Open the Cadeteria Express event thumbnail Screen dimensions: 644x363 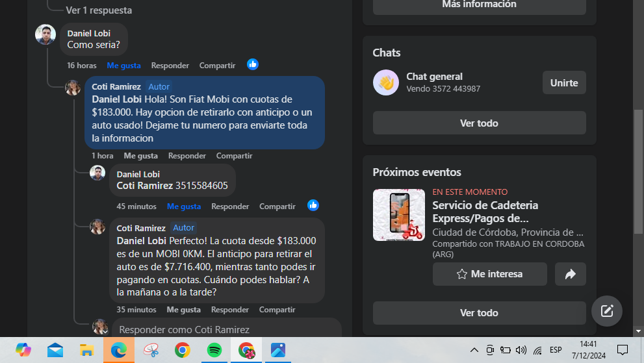point(399,215)
